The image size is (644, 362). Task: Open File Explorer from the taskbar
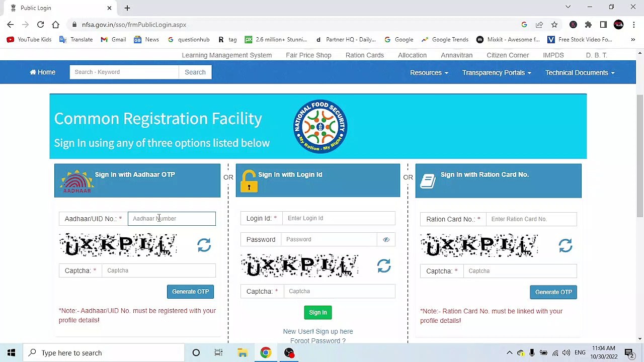[243, 353]
